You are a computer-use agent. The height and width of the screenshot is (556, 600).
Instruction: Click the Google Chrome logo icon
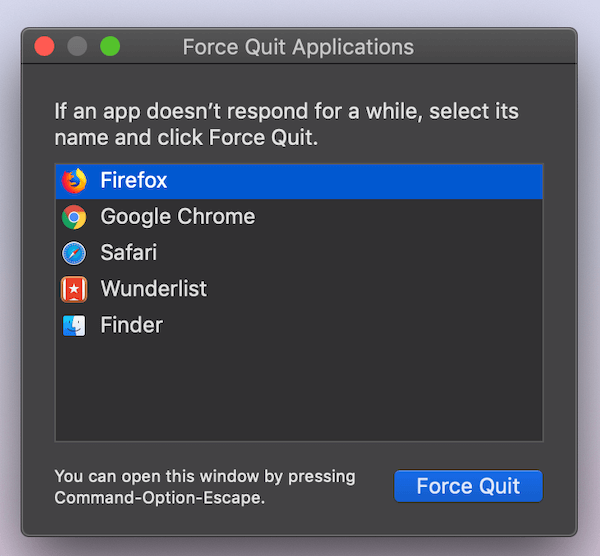(74, 217)
